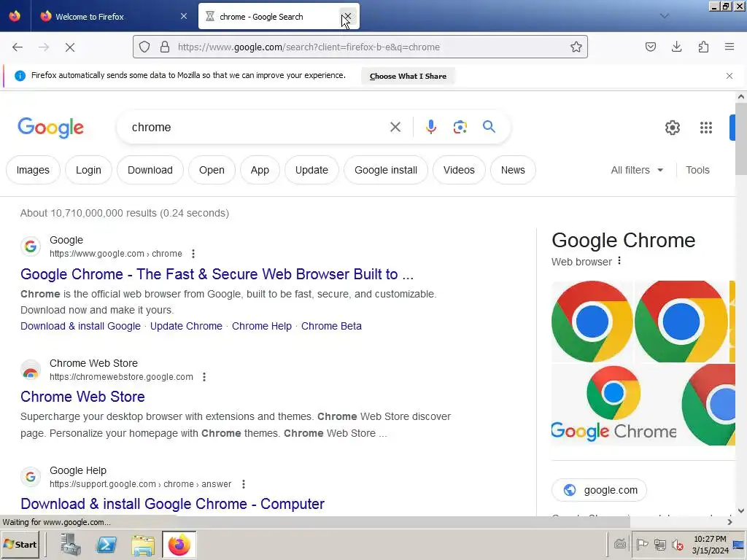Select the Update filter chip
The height and width of the screenshot is (560, 747).
(311, 170)
